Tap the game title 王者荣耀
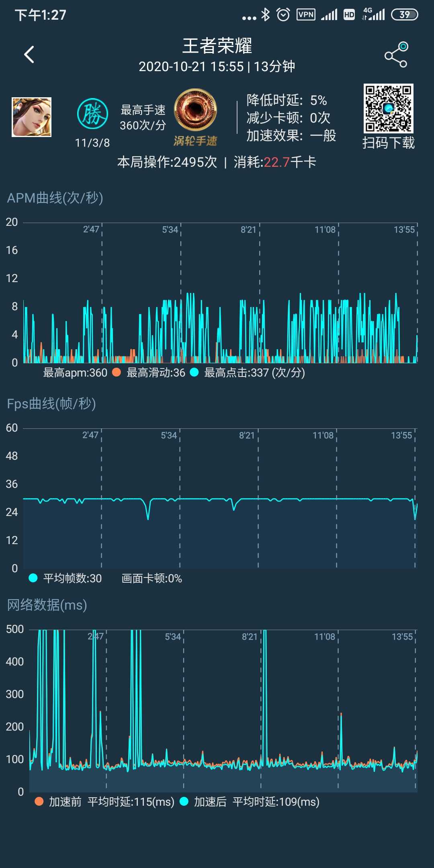 tap(217, 46)
